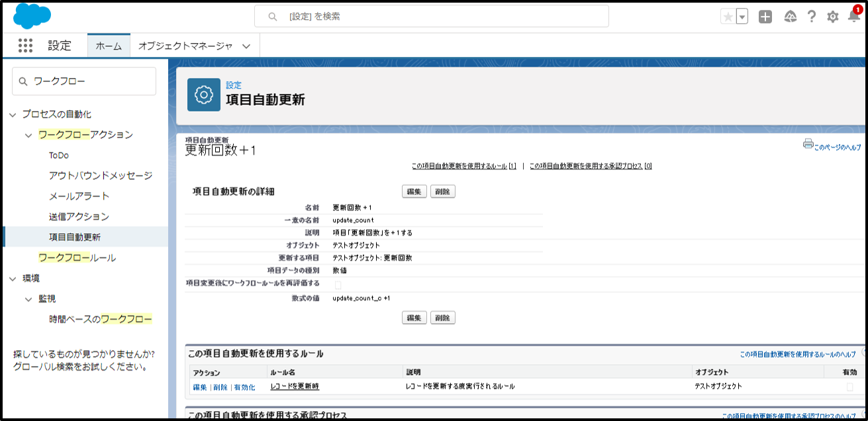This screenshot has width=868, height=421.
Task: Click the [設定] を検索 search field
Action: click(x=431, y=17)
